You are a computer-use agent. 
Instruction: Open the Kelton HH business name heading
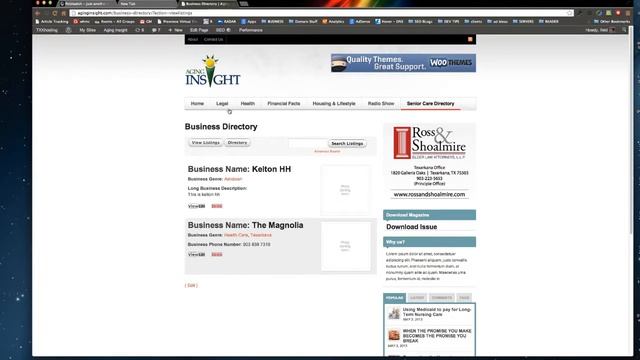[x=239, y=169]
